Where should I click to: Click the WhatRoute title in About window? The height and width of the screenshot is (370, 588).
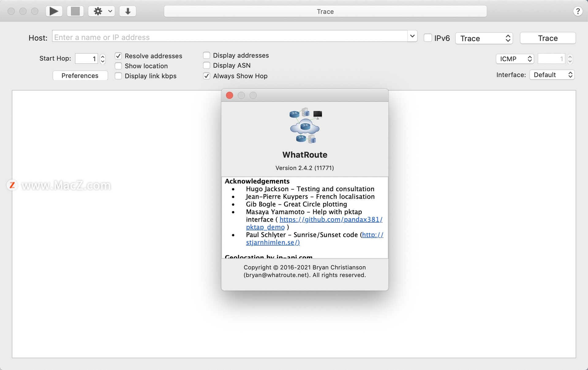pos(305,155)
